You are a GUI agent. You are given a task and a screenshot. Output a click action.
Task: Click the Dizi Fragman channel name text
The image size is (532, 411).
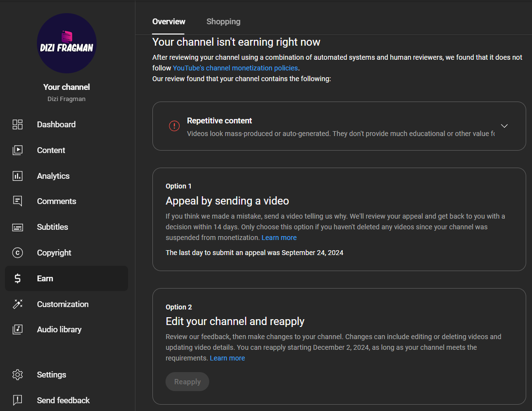point(66,99)
